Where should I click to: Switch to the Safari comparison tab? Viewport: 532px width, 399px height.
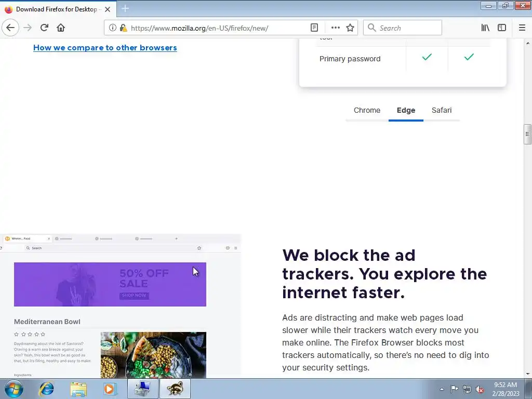[x=442, y=110]
